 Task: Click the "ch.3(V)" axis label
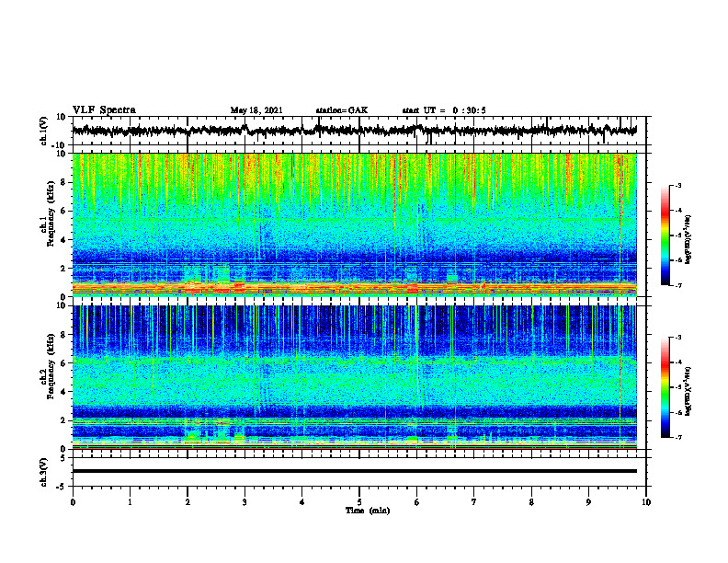click(44, 472)
